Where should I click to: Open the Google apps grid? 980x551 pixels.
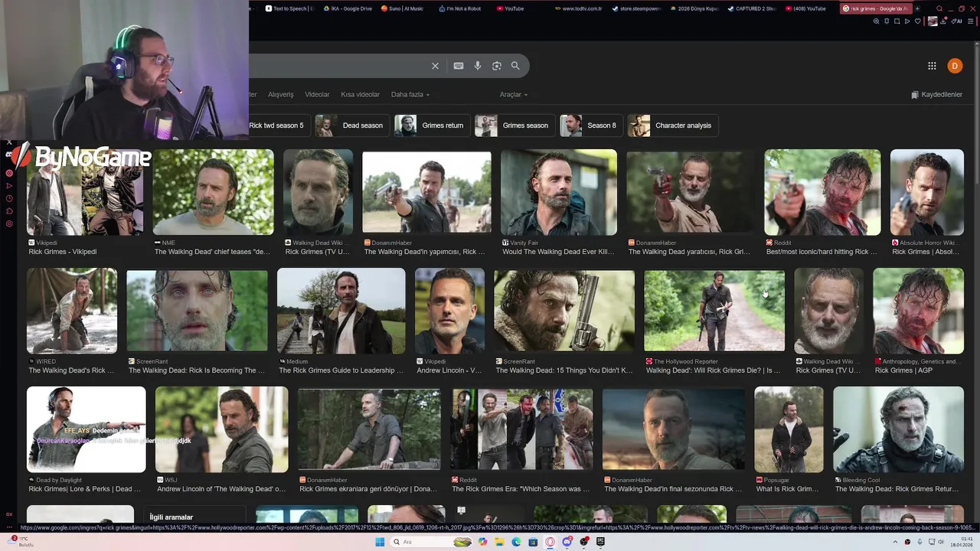coord(932,66)
